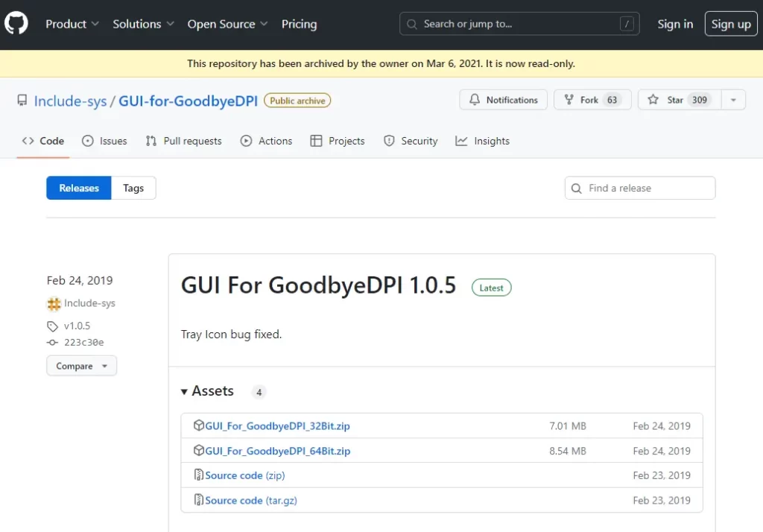This screenshot has width=763, height=532.
Task: Collapse the Assets section triangle
Action: click(184, 392)
